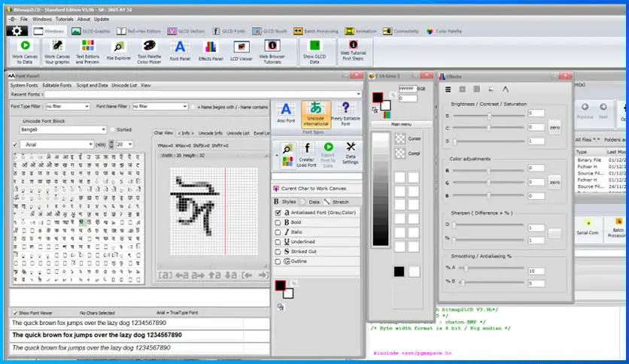Select the Unicode Info tab

pos(210,133)
